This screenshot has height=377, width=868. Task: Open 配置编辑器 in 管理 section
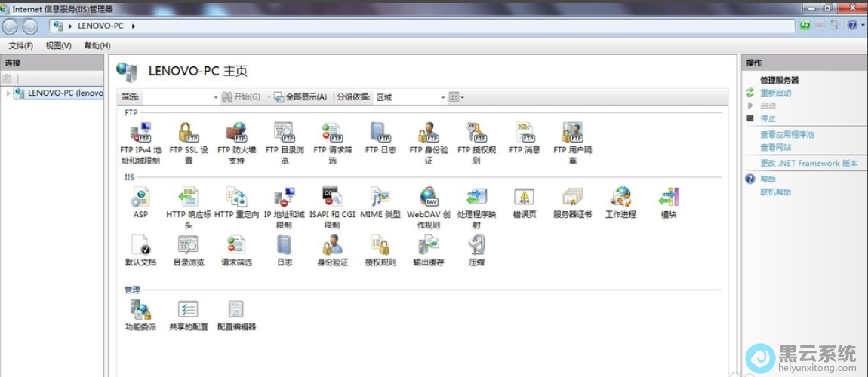236,310
